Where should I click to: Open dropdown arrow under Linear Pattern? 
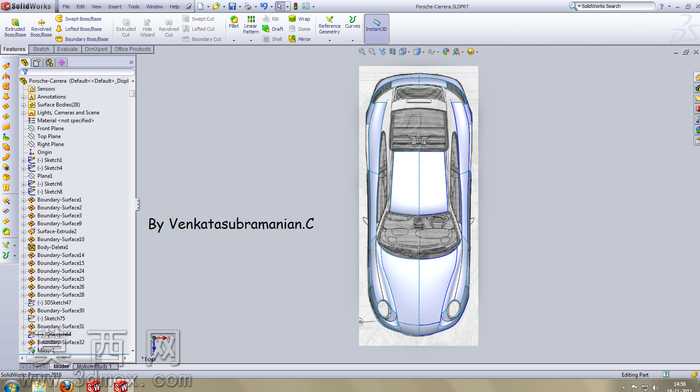tap(251, 41)
